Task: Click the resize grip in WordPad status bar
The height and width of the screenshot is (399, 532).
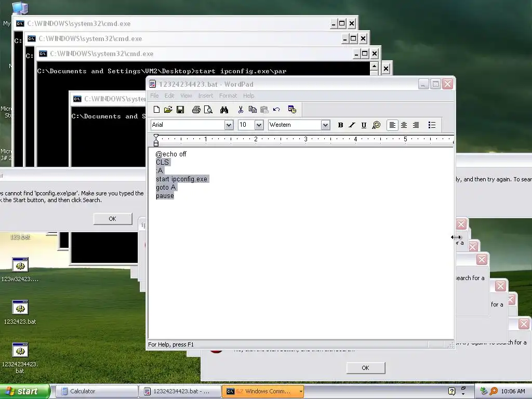Action: point(450,345)
